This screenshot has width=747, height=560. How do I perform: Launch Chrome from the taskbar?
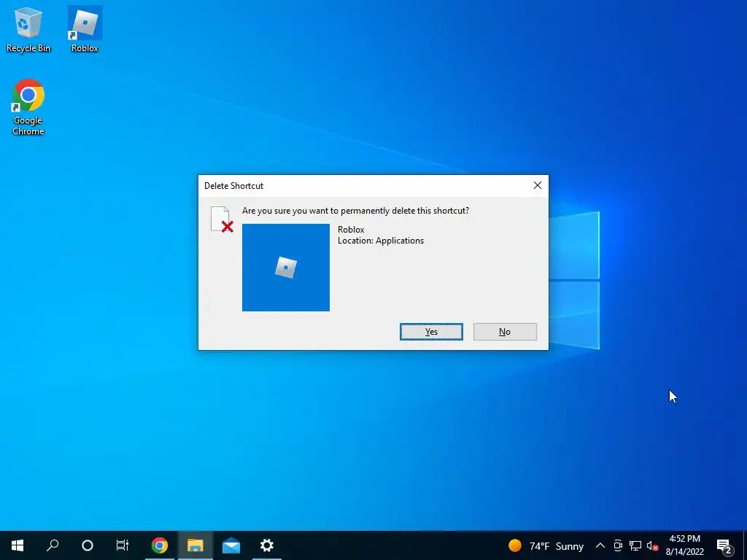160,545
